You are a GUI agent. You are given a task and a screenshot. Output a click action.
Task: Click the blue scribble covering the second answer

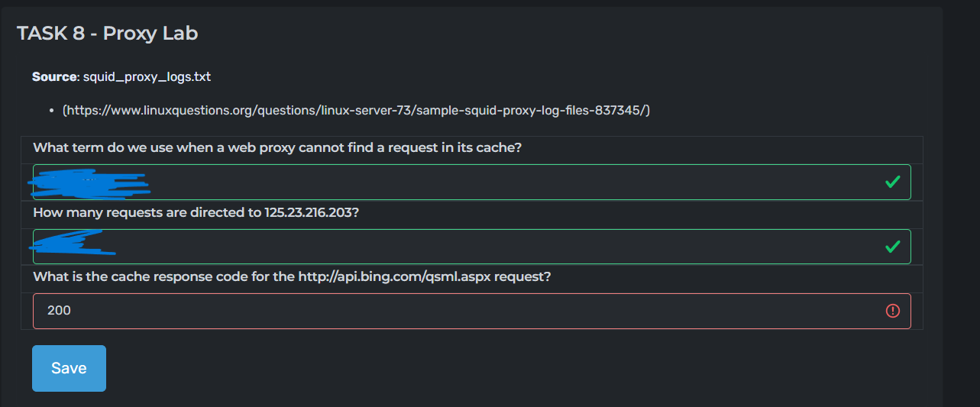tap(70, 243)
